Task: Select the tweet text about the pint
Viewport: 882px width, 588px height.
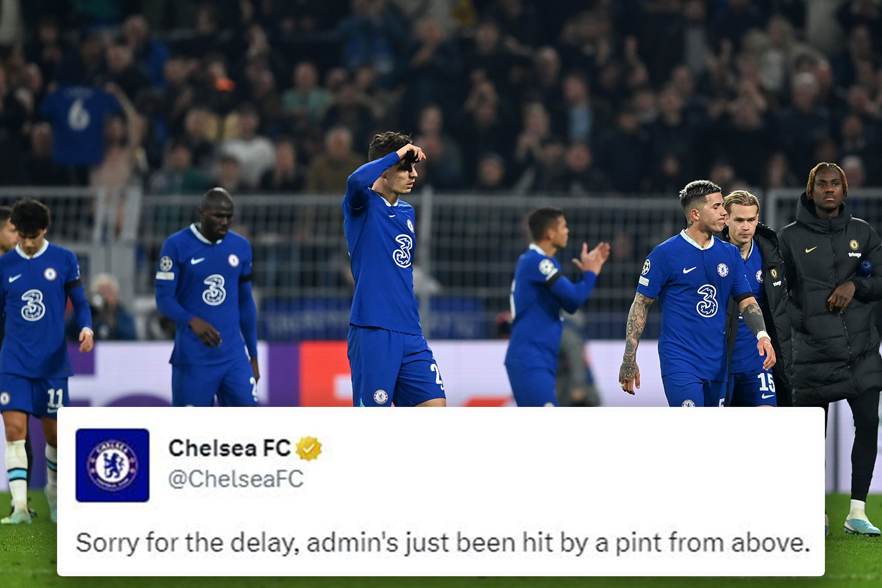Action: click(443, 543)
